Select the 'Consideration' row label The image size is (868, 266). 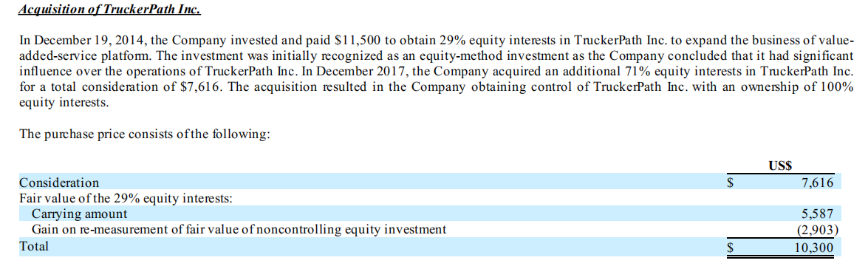[59, 183]
